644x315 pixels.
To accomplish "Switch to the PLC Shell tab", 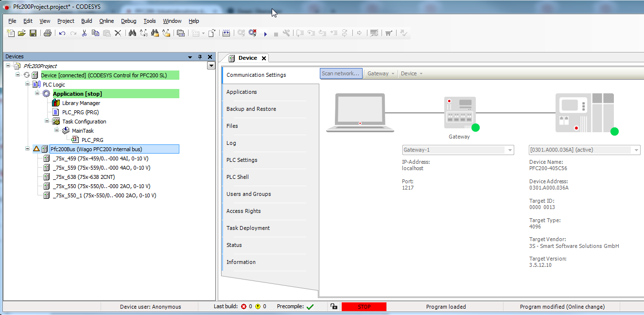I will 237,177.
